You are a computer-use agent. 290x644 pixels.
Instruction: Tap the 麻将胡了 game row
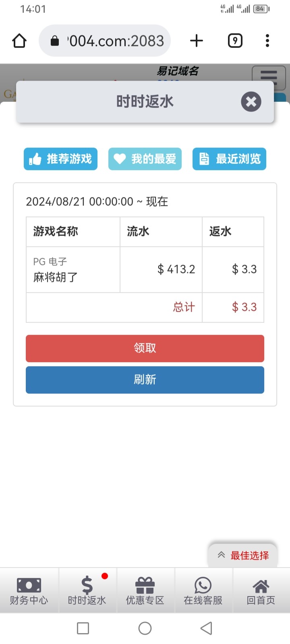click(x=73, y=270)
